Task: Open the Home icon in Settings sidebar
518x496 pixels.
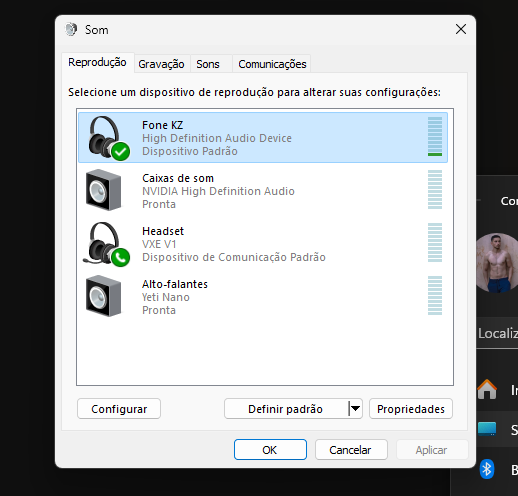Action: click(487, 389)
